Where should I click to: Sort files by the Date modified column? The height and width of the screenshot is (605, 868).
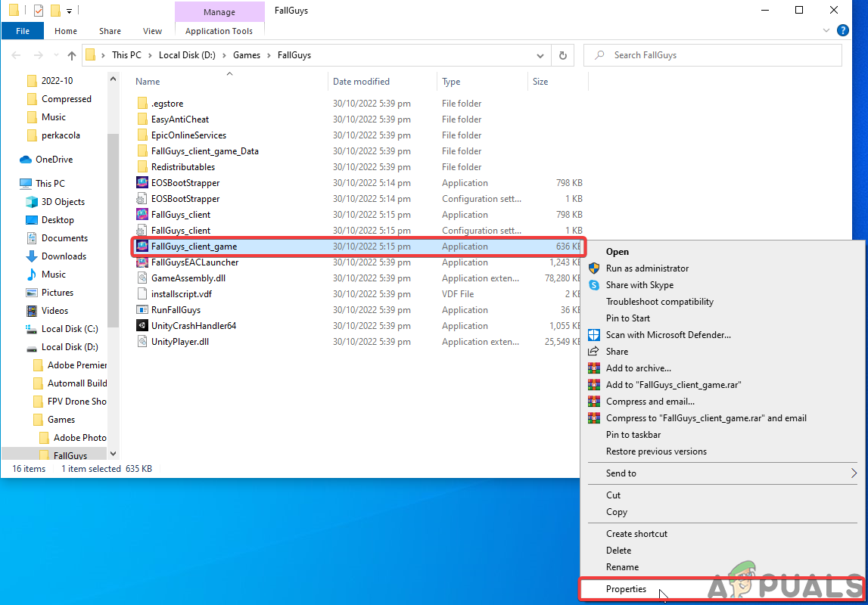pos(361,82)
